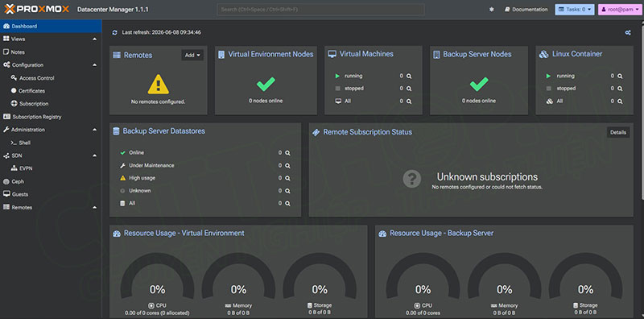644x319 pixels.
Task: Collapse the Administration section arrow
Action: pos(95,130)
